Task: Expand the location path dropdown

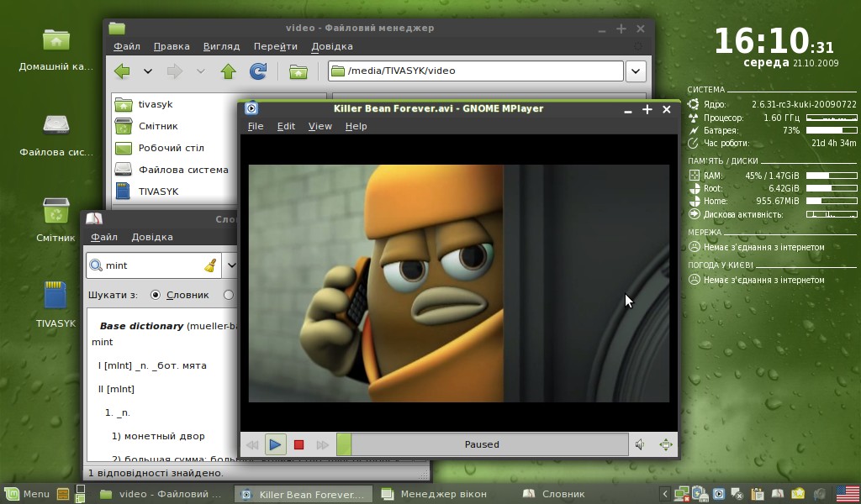Action: [636, 71]
